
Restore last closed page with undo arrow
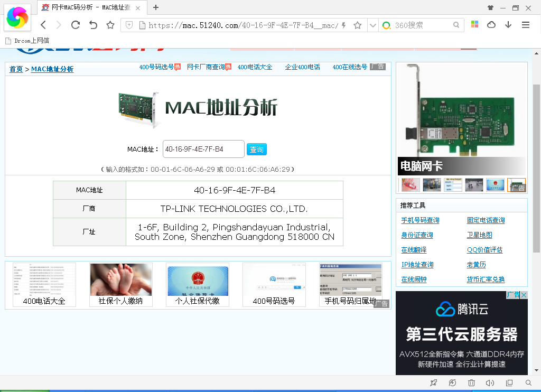point(93,25)
